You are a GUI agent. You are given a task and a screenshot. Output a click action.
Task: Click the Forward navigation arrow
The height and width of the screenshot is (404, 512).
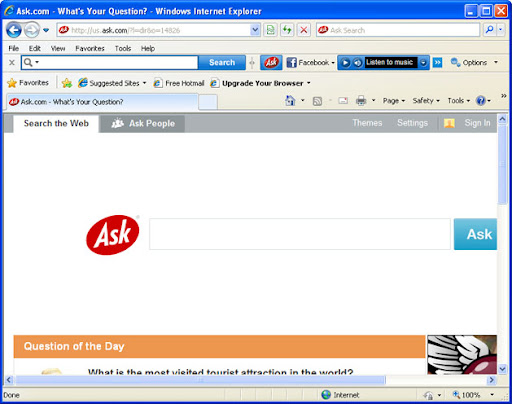pyautogui.click(x=32, y=30)
